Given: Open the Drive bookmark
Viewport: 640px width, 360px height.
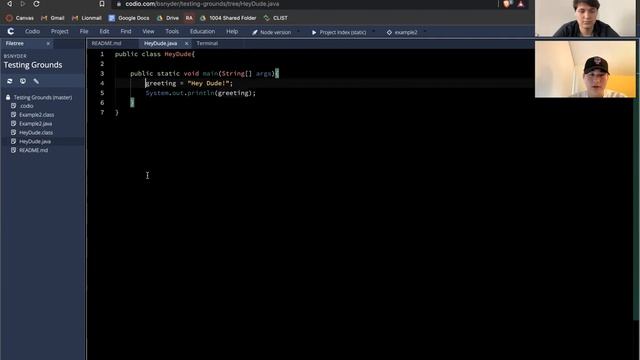Looking at the screenshot, I should click(168, 18).
